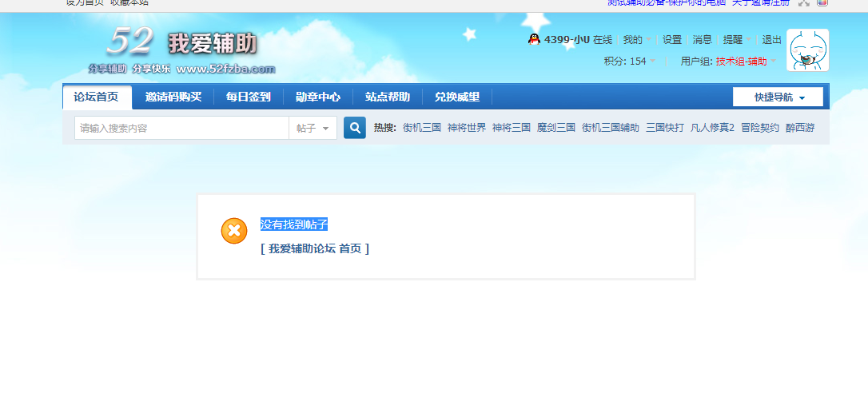Viewport: 868px width, 401px height.
Task: Switch to the 论坛首页 tab
Action: (97, 97)
